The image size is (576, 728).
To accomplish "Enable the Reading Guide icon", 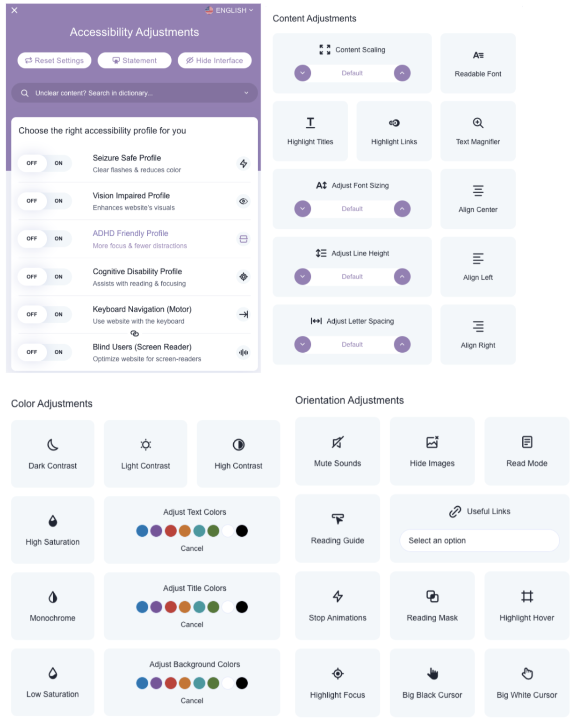I will (x=338, y=518).
